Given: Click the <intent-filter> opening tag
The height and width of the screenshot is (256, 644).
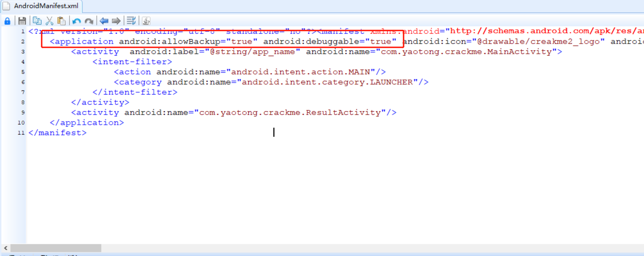Looking at the screenshot, I should click(132, 62).
